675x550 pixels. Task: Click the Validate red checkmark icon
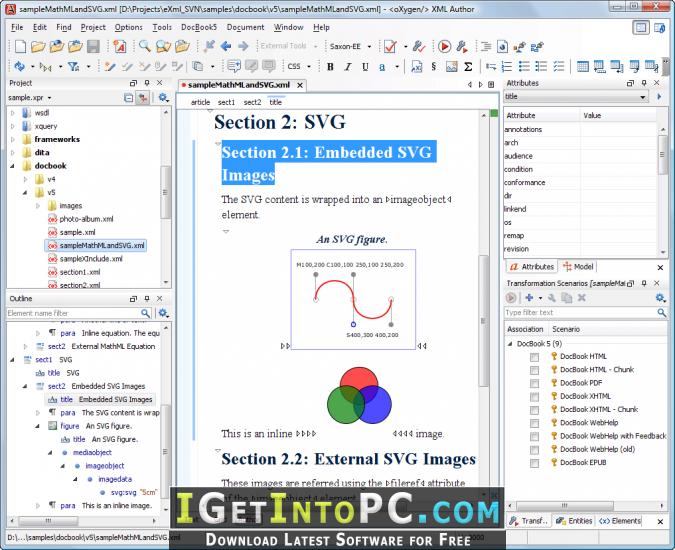[390, 46]
